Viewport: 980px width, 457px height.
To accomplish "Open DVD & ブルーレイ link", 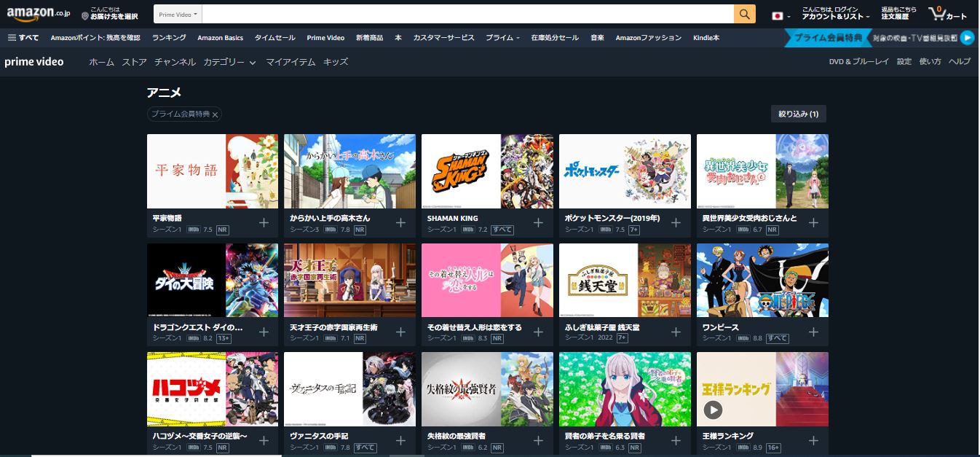I will pyautogui.click(x=859, y=62).
